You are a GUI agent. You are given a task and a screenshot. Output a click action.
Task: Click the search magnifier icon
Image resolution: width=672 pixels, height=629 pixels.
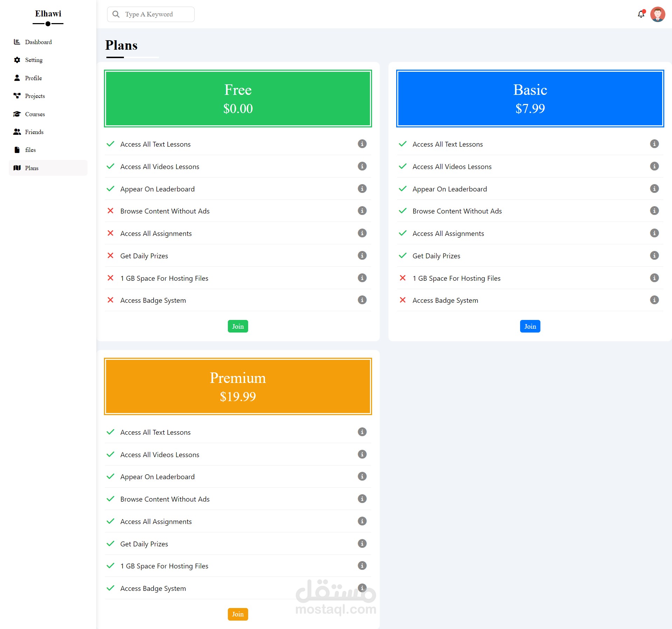[116, 14]
